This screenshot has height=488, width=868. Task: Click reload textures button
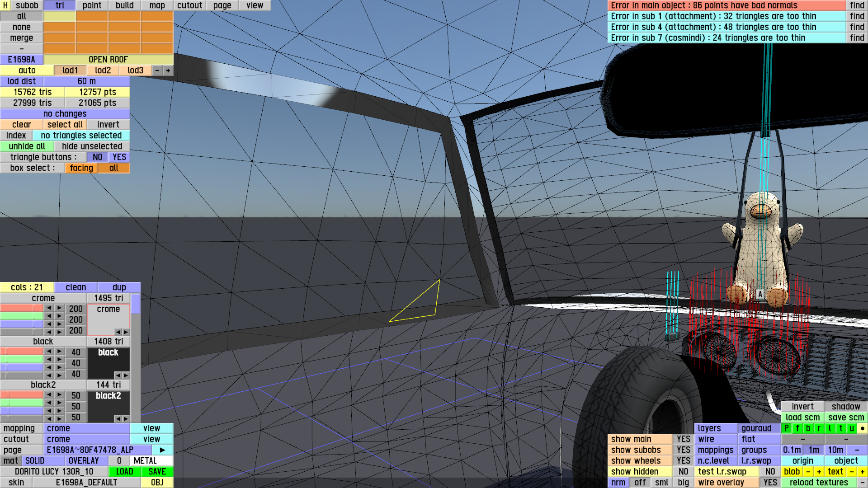818,483
